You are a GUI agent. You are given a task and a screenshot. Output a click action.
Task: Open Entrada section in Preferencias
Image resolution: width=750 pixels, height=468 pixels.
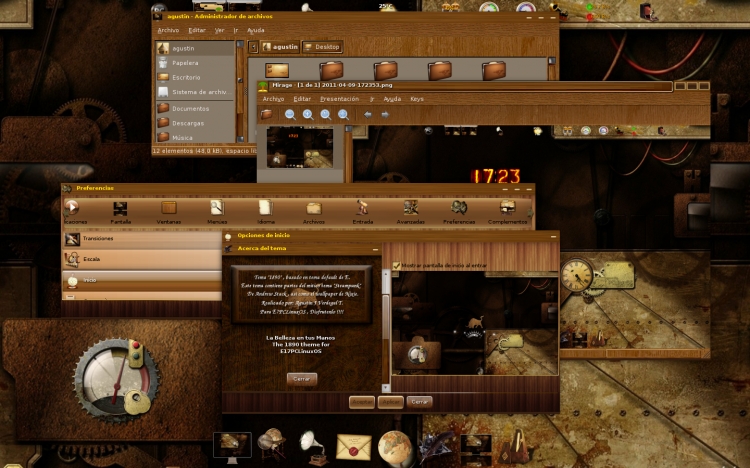(363, 212)
